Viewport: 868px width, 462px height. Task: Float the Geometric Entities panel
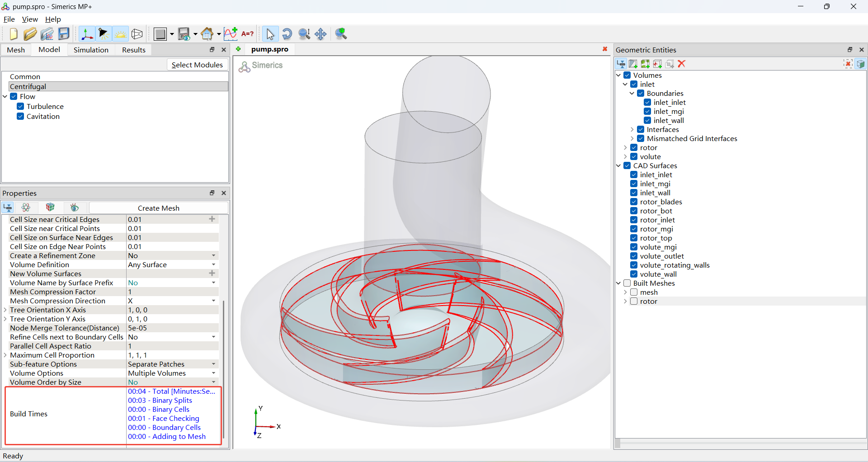click(x=850, y=50)
